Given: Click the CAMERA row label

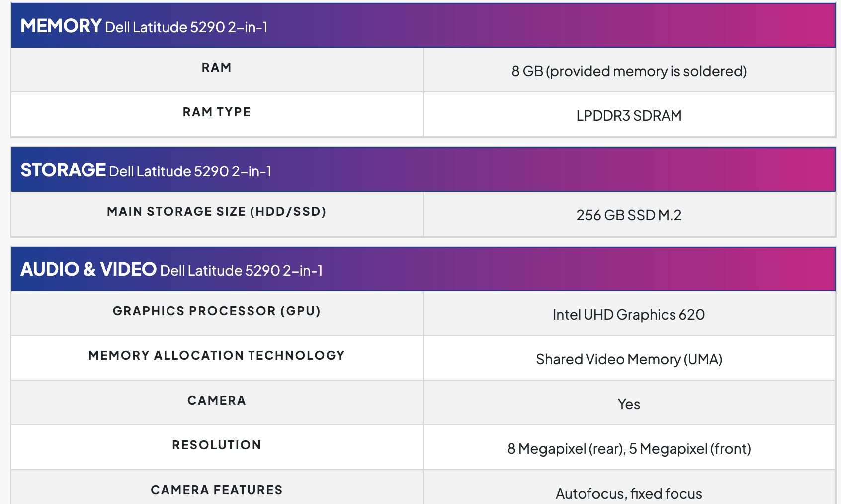Looking at the screenshot, I should point(217,401).
